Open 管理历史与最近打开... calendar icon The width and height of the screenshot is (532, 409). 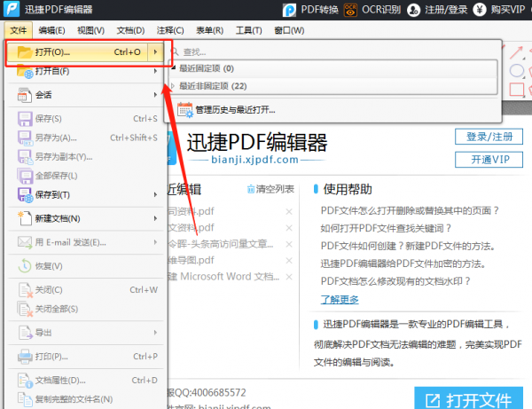pos(185,110)
